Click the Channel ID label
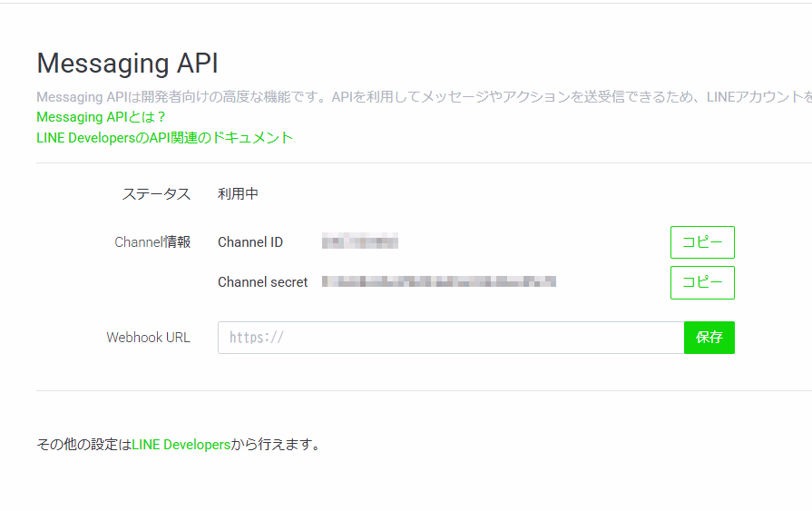812x511 pixels. pyautogui.click(x=250, y=242)
